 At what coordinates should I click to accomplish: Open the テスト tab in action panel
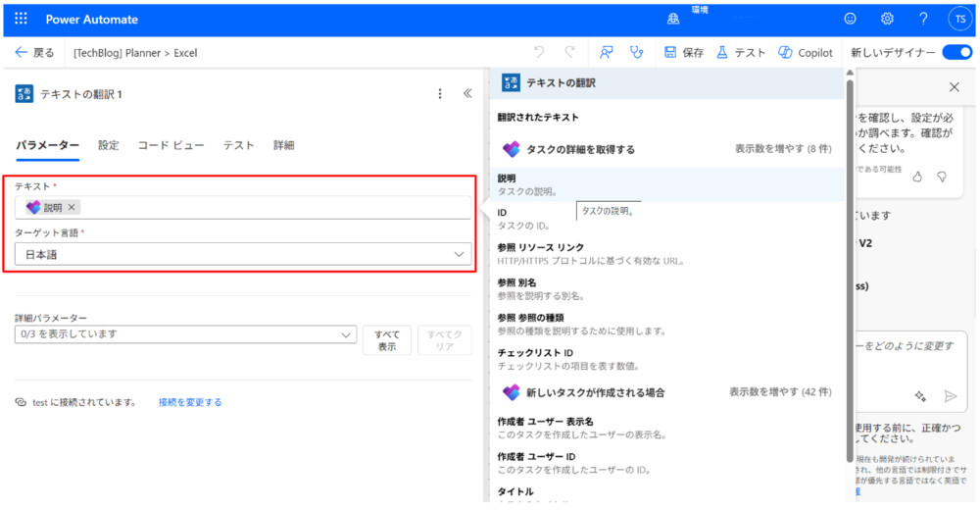click(239, 145)
